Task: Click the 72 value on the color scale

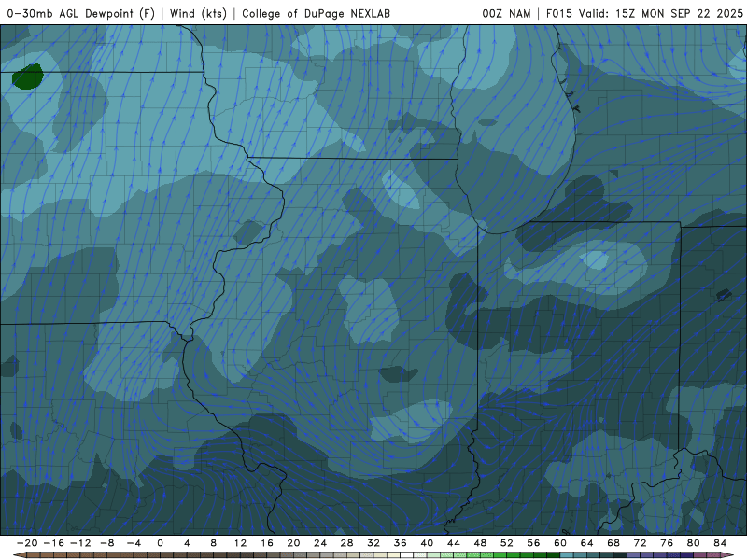Action: click(641, 543)
